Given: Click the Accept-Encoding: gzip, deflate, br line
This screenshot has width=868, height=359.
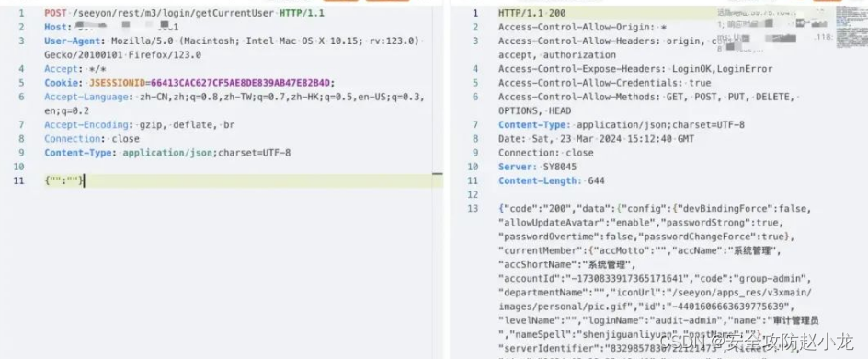Looking at the screenshot, I should [x=140, y=124].
